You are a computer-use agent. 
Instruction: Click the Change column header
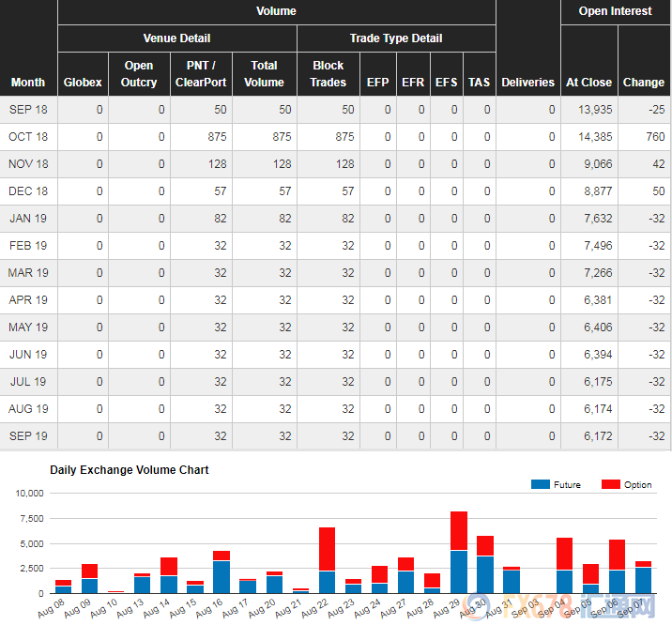tap(644, 83)
